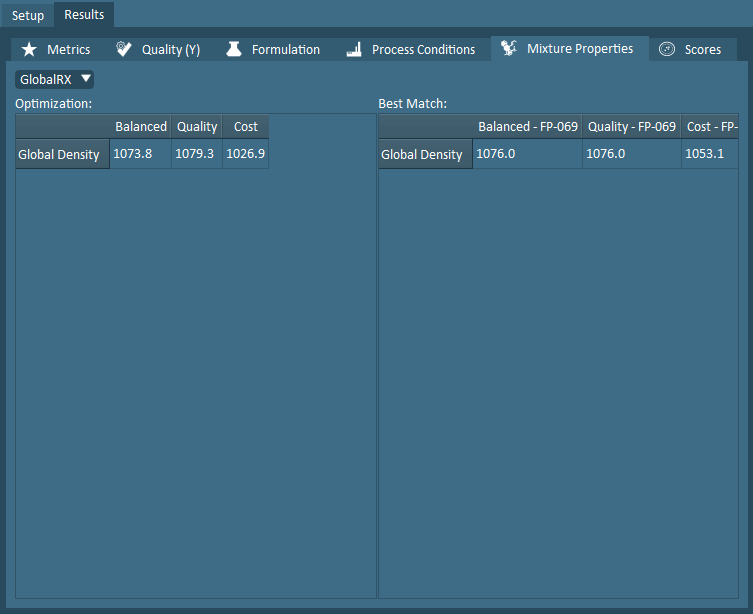Open the GlobalRX dropdown
Image resolution: width=753 pixels, height=614 pixels.
(55, 79)
